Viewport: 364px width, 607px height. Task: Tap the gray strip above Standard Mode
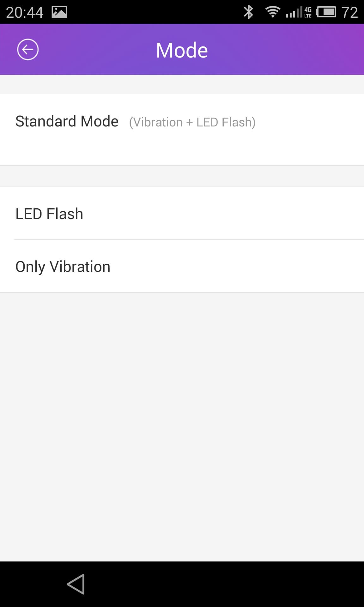(x=182, y=84)
